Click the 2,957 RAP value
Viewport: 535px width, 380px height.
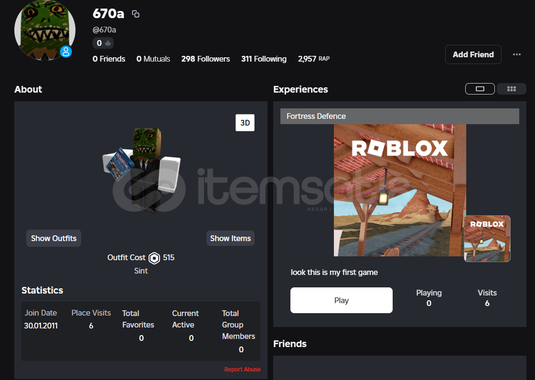tap(314, 59)
